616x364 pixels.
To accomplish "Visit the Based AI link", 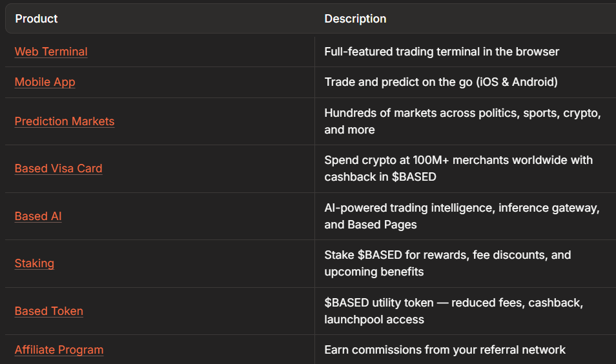I will 38,216.
